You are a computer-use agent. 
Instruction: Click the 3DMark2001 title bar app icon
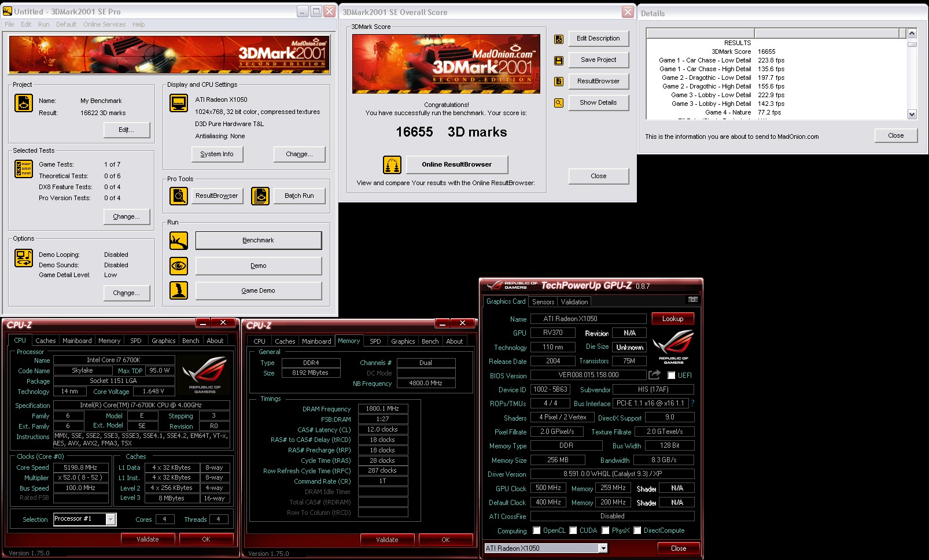point(8,11)
